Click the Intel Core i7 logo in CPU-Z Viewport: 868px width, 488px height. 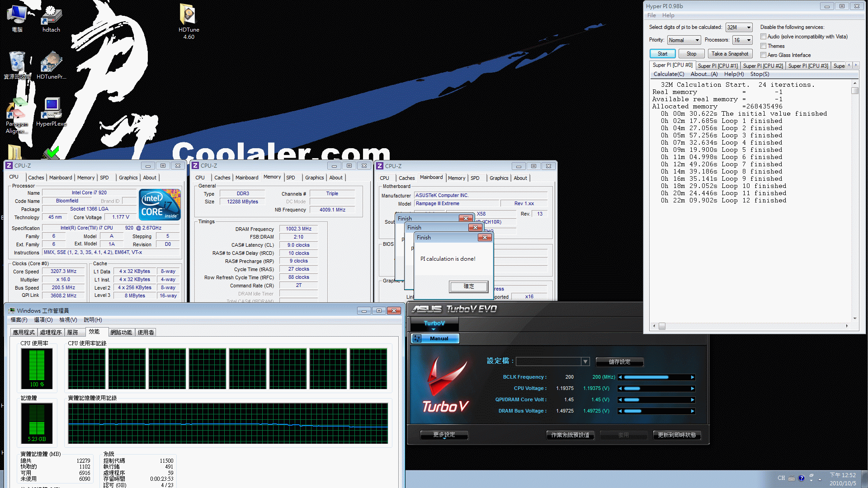pyautogui.click(x=160, y=204)
